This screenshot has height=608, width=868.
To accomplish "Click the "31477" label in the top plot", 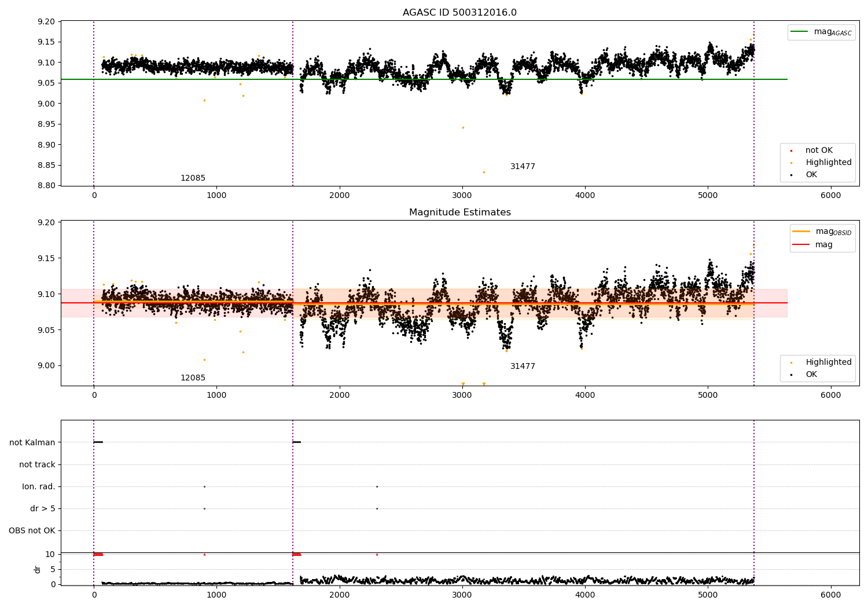I will [x=523, y=167].
